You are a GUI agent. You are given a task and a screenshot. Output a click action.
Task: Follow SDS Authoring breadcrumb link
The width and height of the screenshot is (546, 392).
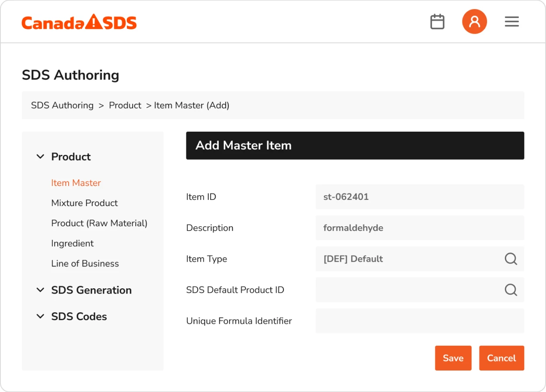pos(62,105)
